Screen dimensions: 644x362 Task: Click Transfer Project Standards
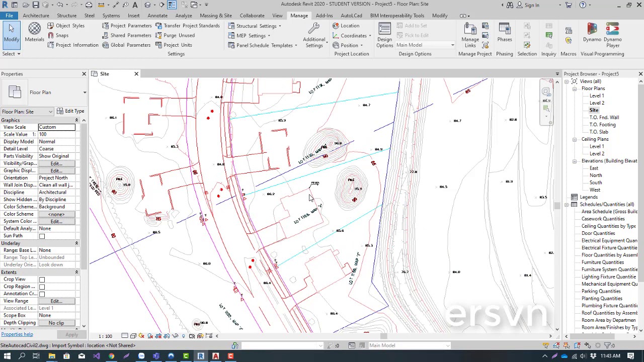(x=188, y=26)
